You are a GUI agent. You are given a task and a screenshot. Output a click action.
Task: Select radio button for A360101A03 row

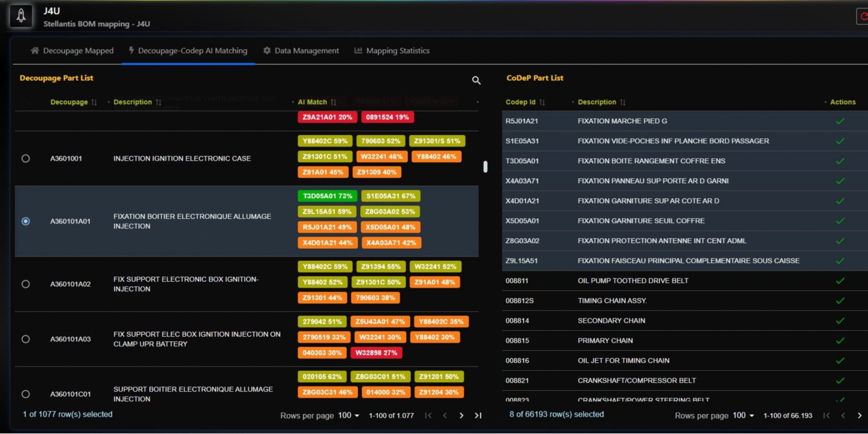point(26,339)
